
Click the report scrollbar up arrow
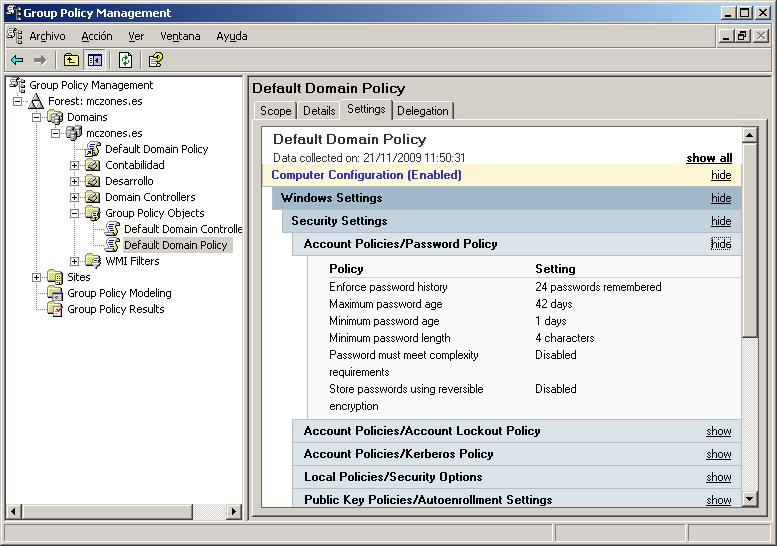(x=749, y=135)
